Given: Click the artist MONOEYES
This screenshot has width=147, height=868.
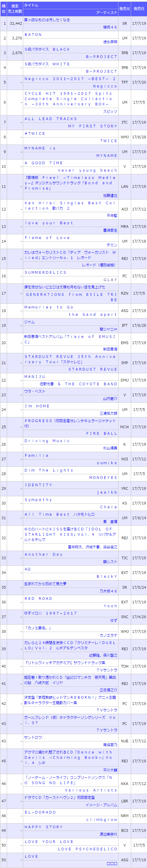Looking at the screenshot, I should tap(103, 477).
